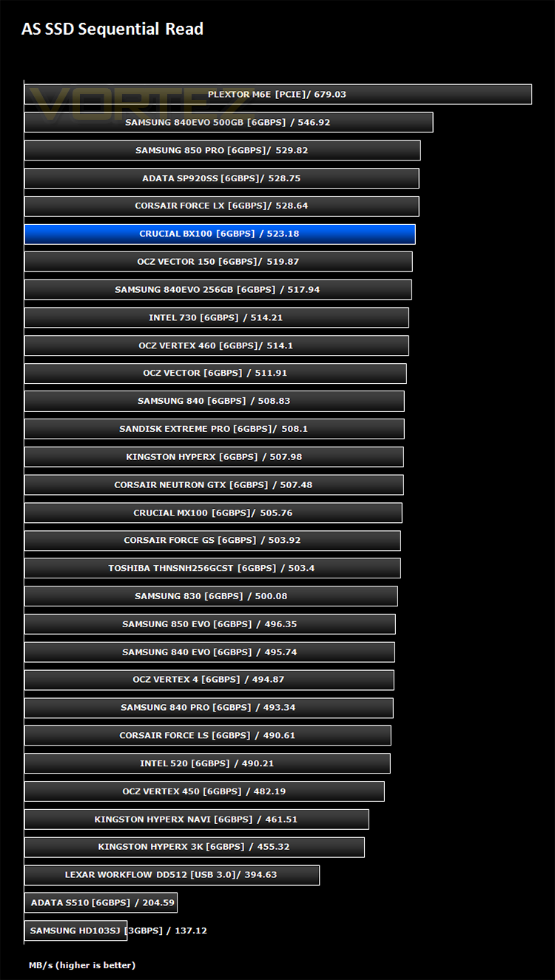Click the Samsung 850 EVO bar
The width and height of the screenshot is (555, 980).
(210, 624)
